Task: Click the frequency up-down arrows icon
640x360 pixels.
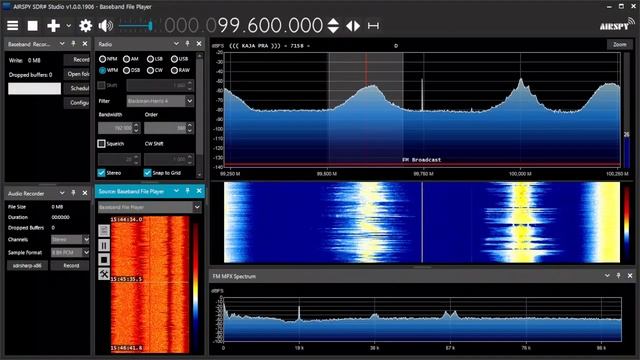Action: click(x=333, y=26)
